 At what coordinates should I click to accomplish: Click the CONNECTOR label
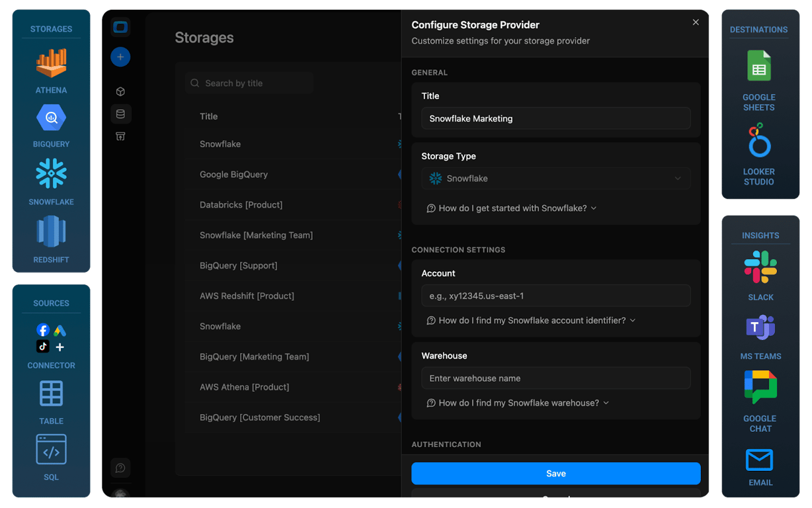51,366
